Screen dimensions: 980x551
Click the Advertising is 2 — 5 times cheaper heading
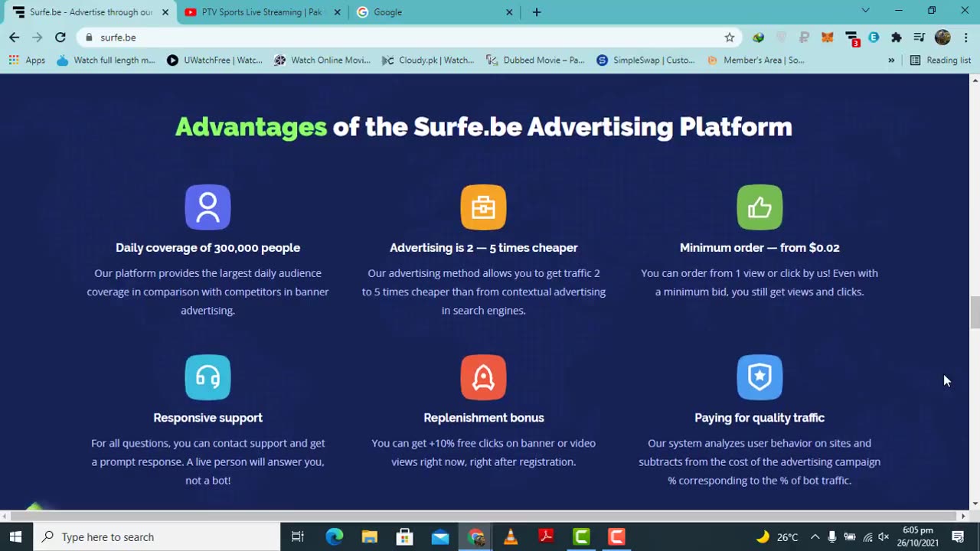tap(483, 247)
